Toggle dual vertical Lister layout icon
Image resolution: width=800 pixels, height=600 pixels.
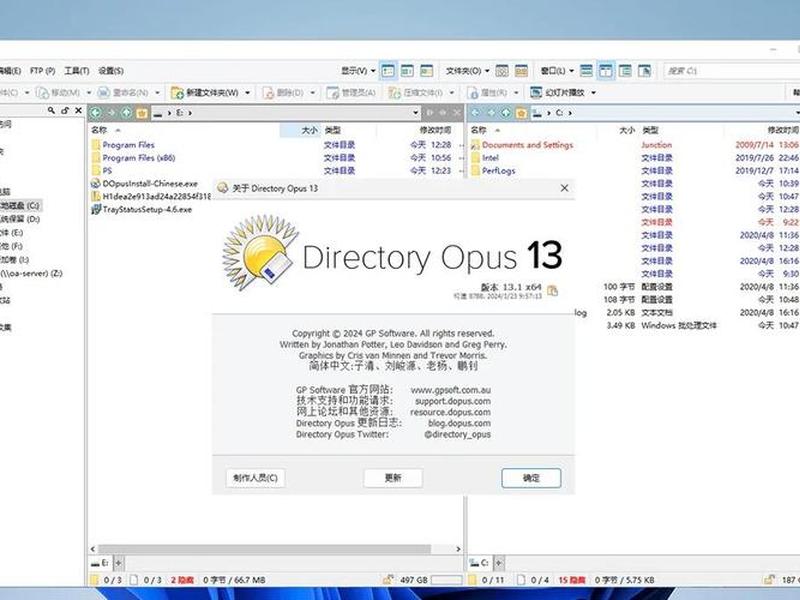click(x=606, y=71)
